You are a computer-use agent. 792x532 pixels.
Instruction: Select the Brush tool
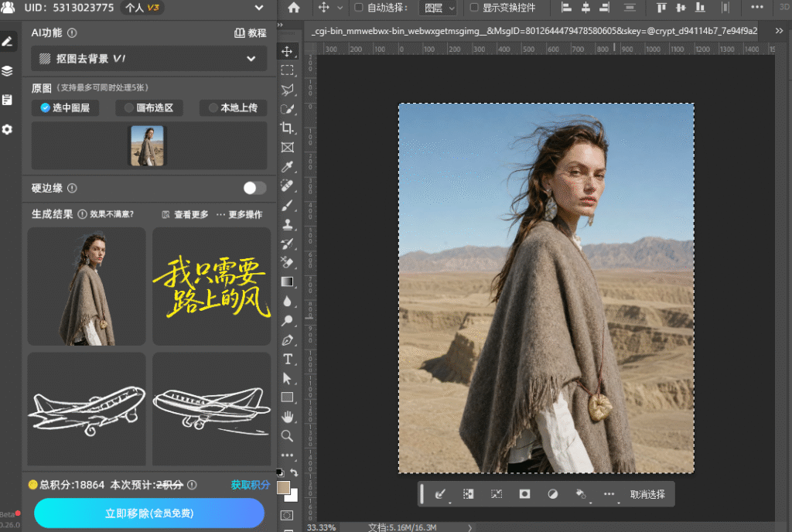click(287, 206)
